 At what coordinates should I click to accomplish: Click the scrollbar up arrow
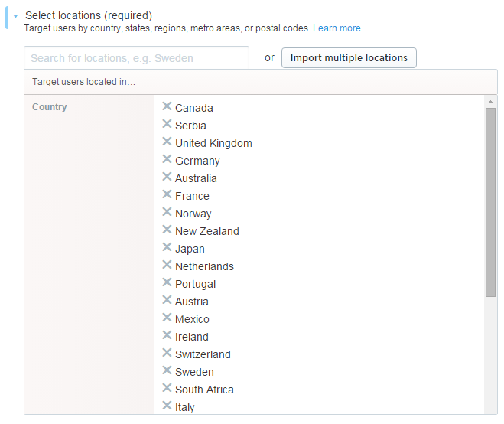pos(490,102)
